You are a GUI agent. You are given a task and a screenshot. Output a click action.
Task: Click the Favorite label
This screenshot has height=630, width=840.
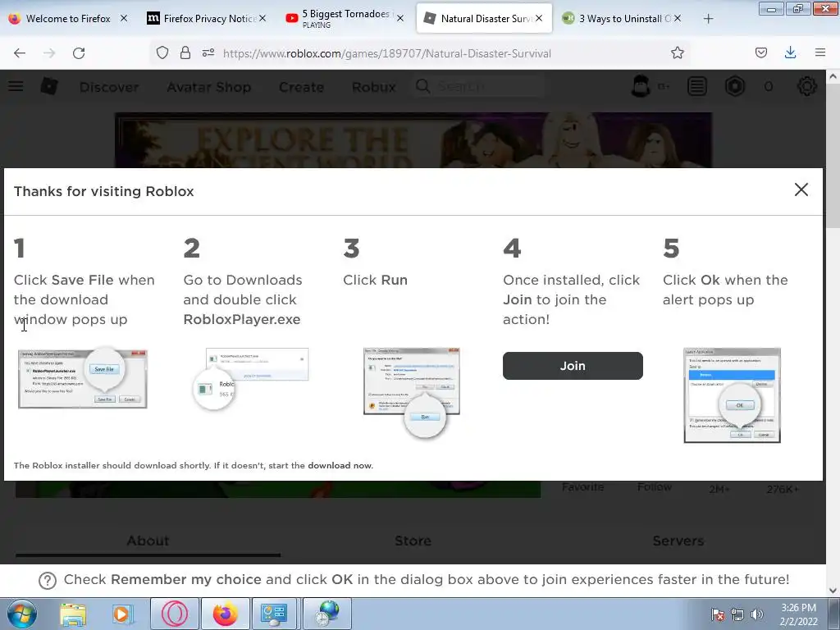tap(582, 487)
